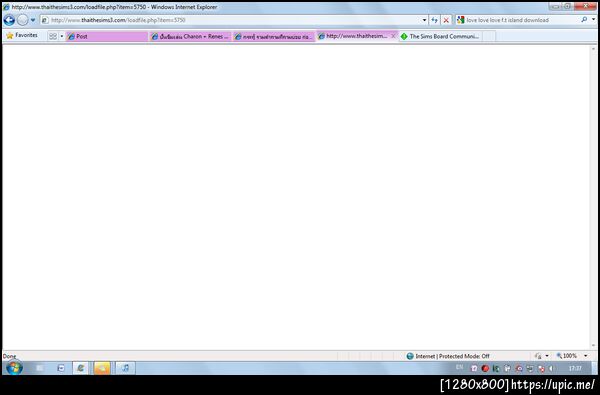Viewport: 600px width, 395px height.
Task: Open the music player taskbar button
Action: pyautogui.click(x=125, y=368)
